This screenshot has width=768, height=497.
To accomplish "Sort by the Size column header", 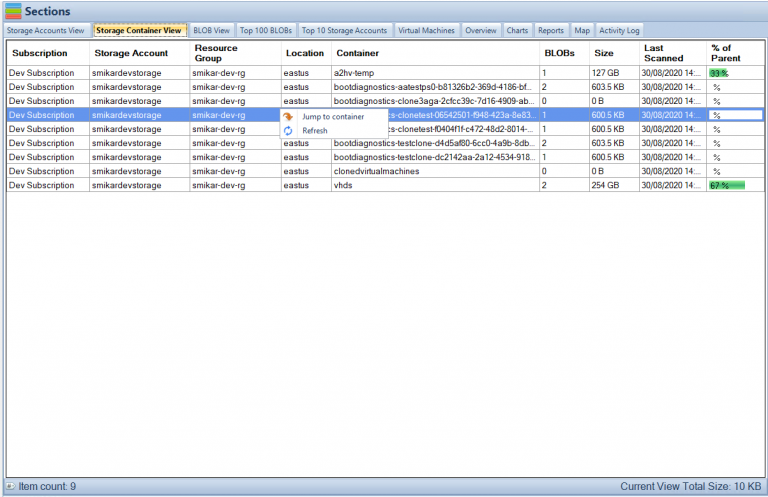I will click(614, 53).
